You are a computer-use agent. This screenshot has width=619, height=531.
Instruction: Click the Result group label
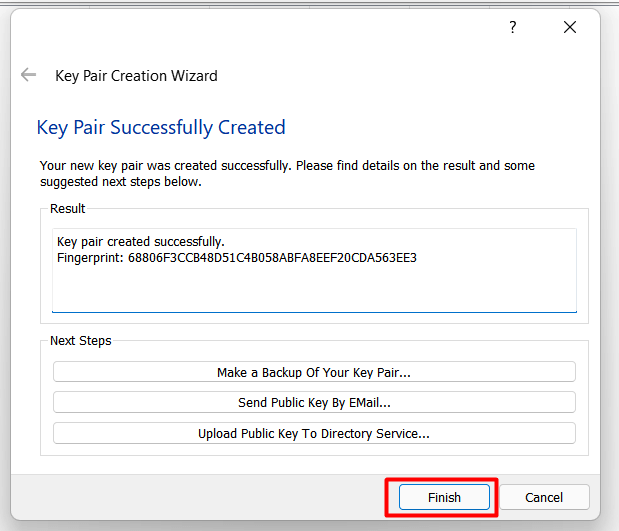68,208
